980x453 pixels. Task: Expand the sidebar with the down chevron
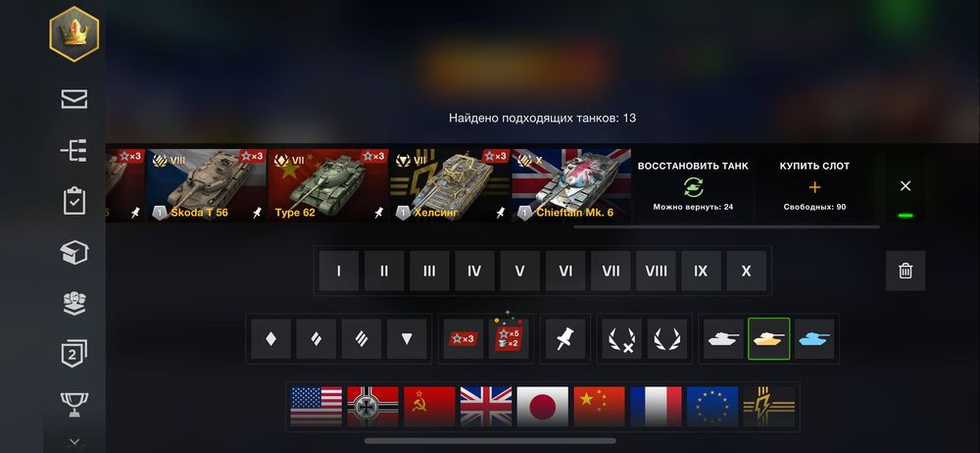(x=73, y=442)
